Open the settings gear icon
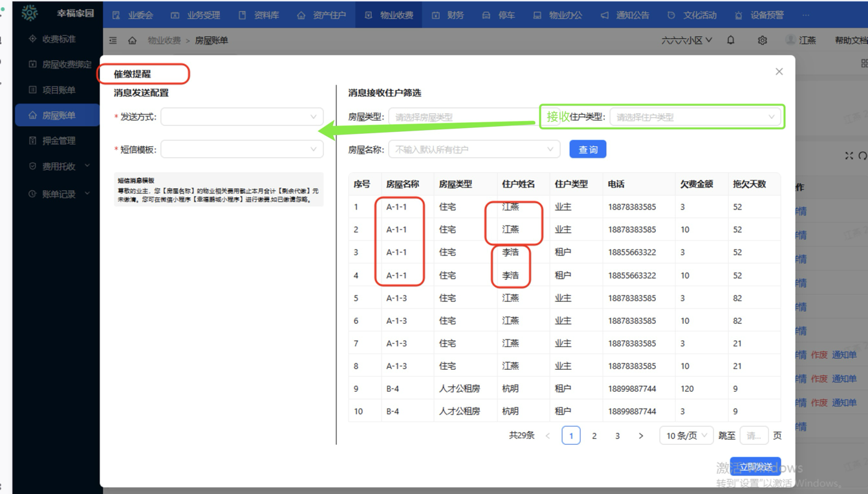 pyautogui.click(x=763, y=40)
